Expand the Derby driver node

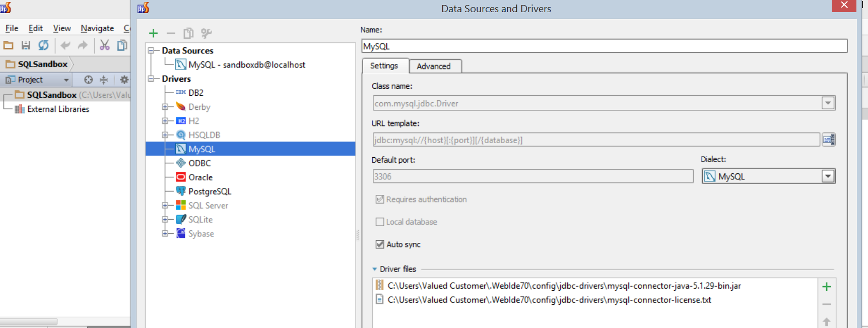click(x=165, y=107)
